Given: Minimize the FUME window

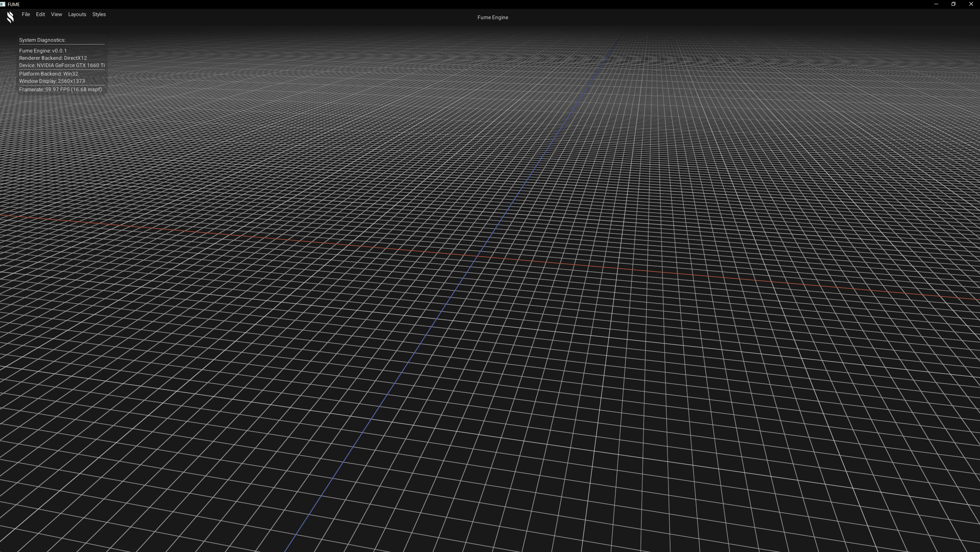Looking at the screenshot, I should point(936,4).
